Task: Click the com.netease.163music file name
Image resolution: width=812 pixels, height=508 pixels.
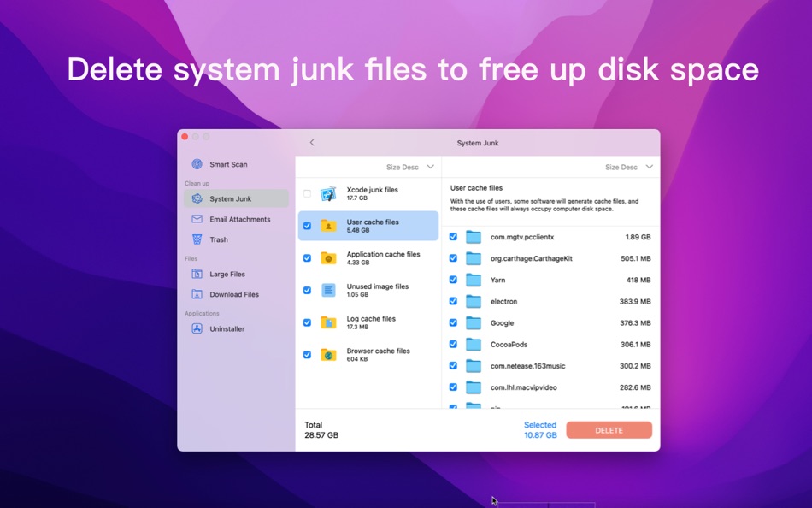Action: [527, 366]
